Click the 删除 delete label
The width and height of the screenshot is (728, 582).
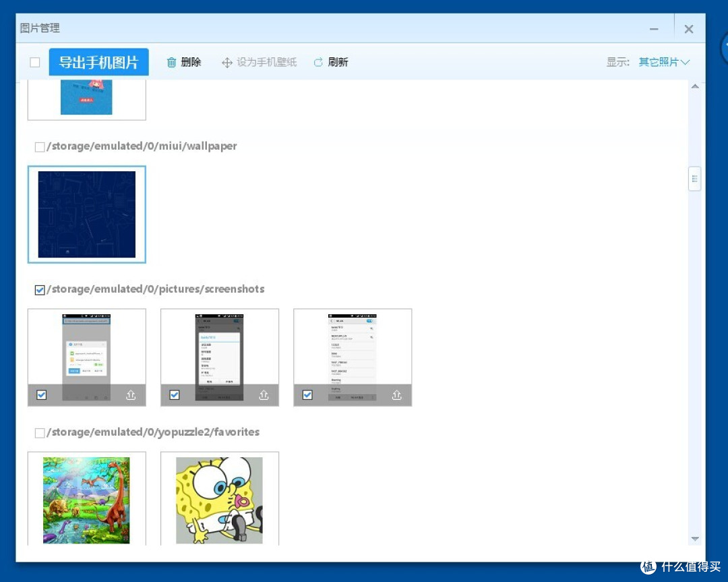coord(191,62)
